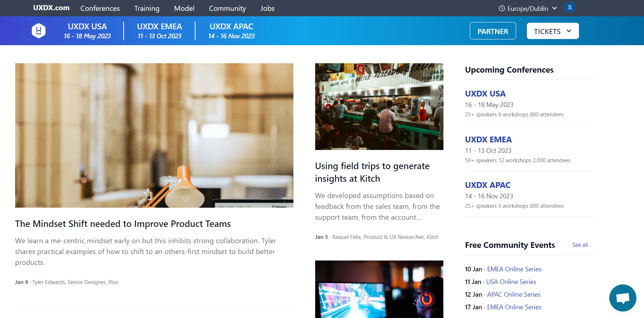Open the Community menu

[227, 8]
